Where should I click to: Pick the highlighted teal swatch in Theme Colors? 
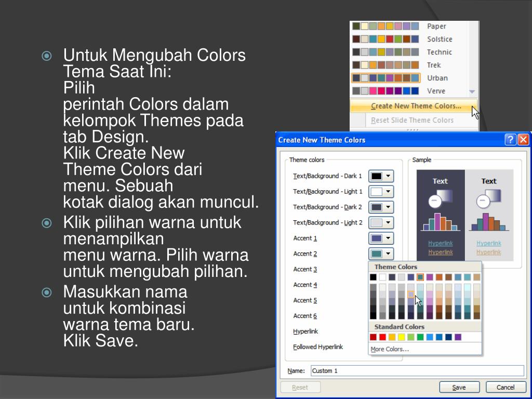420,277
